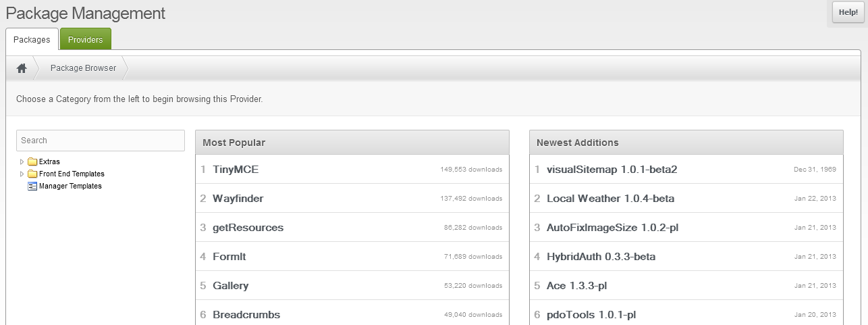Open visualSitemap 1.0.1-beta2 in Newest Additions
Screen dimensions: 868x325
[x=612, y=170]
